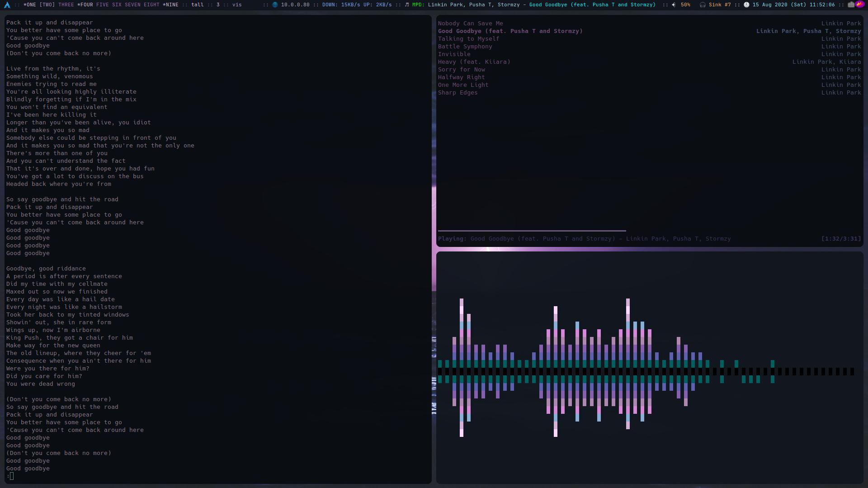Click the 15 Aug 2020 date and time

click(x=793, y=5)
